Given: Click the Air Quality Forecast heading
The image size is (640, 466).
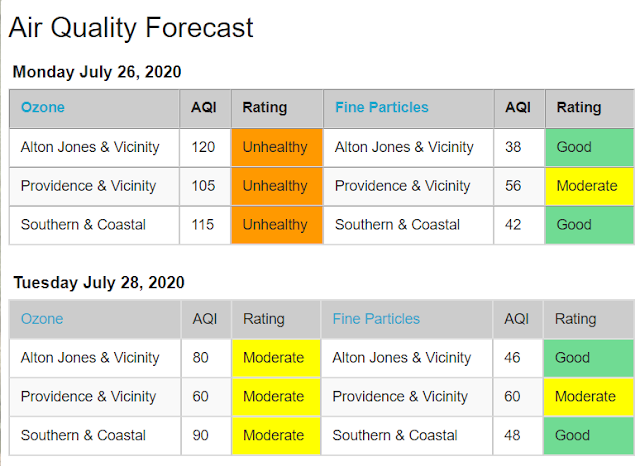Looking at the screenshot, I should (131, 28).
